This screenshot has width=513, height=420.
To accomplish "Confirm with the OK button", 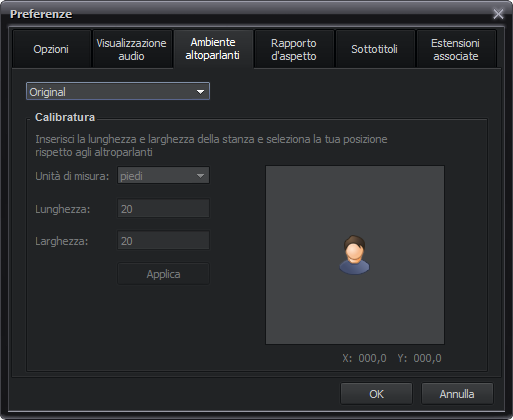I will 376,394.
